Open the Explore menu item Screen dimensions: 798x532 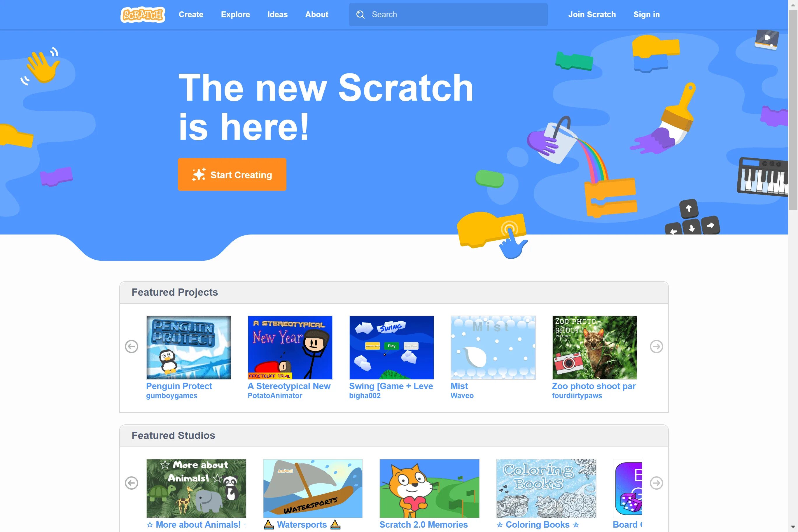tap(235, 14)
